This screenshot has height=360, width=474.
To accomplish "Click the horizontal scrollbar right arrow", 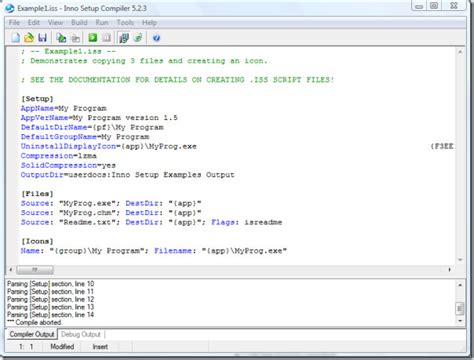I will click(449, 269).
